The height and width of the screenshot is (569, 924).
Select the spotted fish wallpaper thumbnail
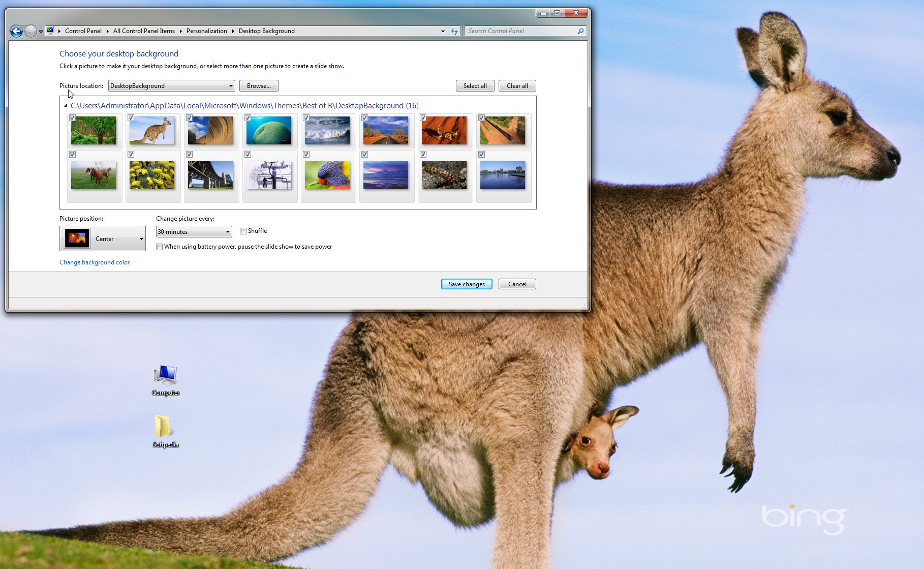pos(444,175)
